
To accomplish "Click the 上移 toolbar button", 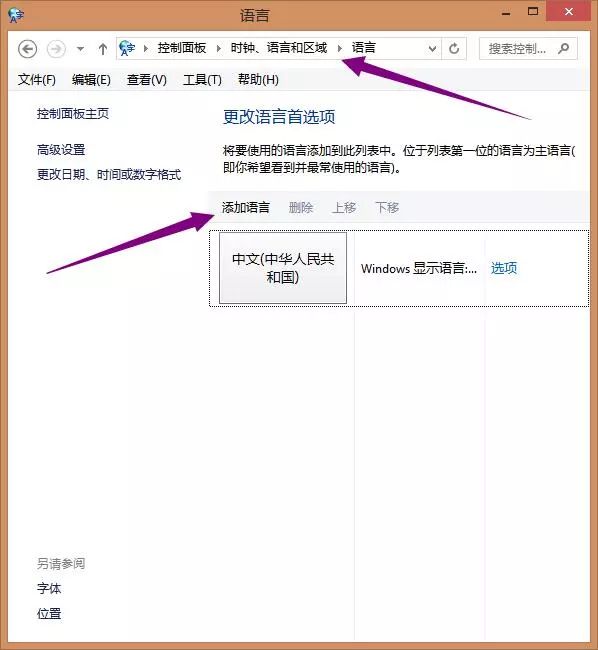I will [344, 207].
